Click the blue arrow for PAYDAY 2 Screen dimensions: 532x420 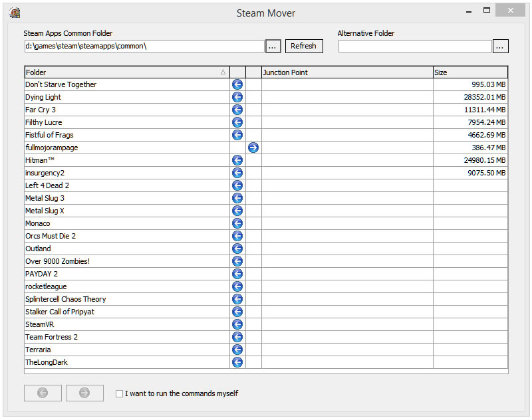point(237,274)
